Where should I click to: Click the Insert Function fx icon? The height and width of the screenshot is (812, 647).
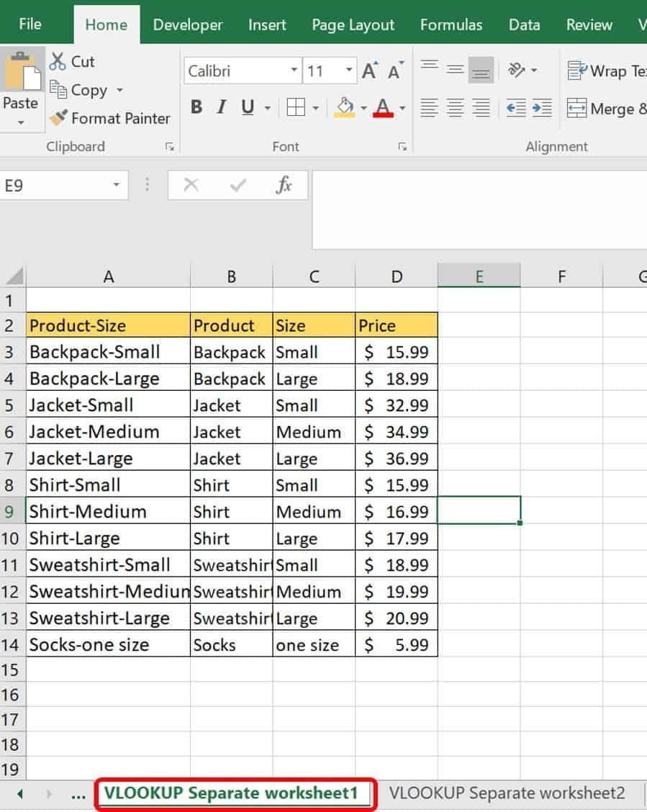tap(284, 186)
